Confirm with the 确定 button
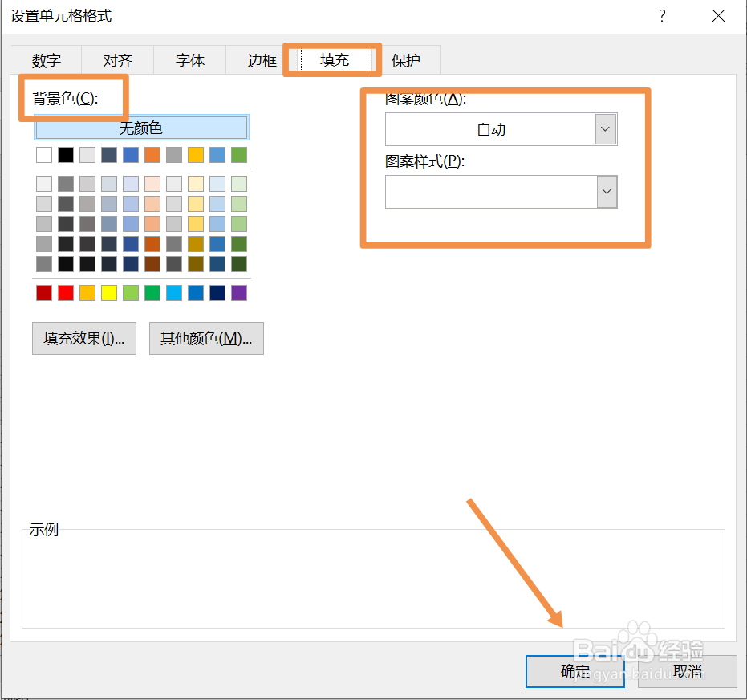 [x=575, y=671]
